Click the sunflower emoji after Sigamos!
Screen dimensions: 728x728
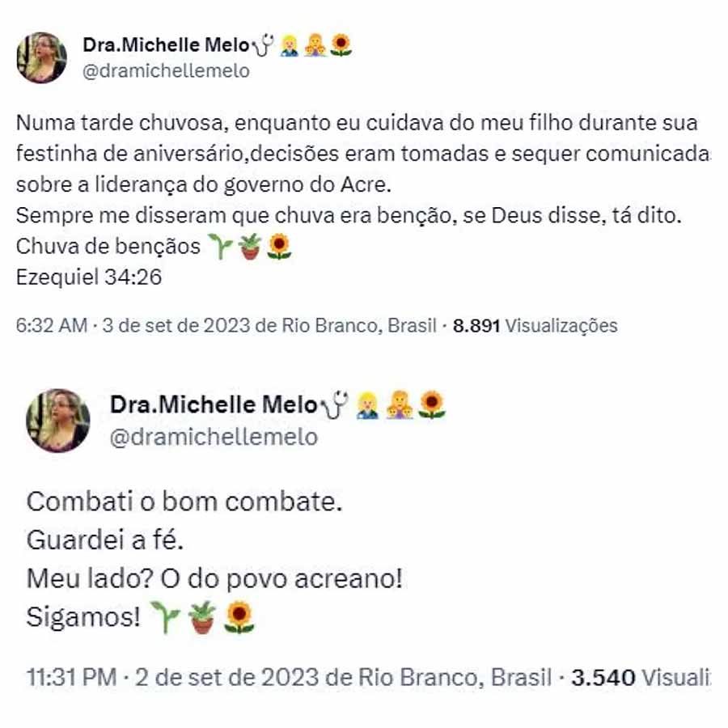pyautogui.click(x=239, y=617)
